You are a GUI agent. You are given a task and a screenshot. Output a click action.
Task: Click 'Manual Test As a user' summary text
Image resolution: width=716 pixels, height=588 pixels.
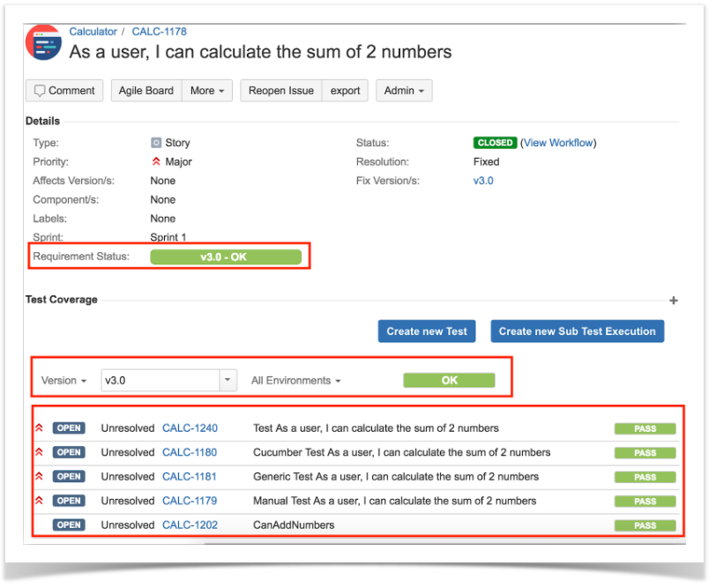pyautogui.click(x=394, y=501)
